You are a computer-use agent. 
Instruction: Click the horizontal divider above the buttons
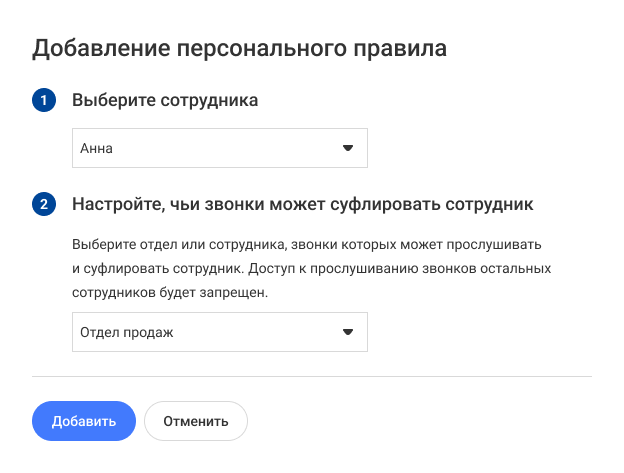pyautogui.click(x=312, y=376)
